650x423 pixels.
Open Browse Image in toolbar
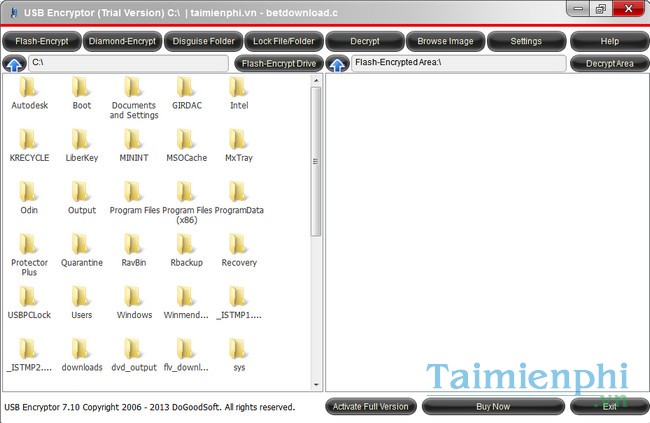pos(445,41)
